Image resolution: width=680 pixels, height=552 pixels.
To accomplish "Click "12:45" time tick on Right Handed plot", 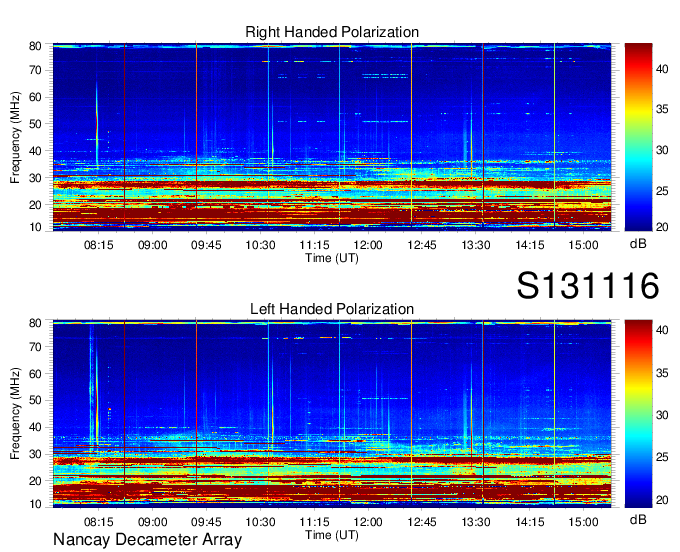I will coord(422,245).
